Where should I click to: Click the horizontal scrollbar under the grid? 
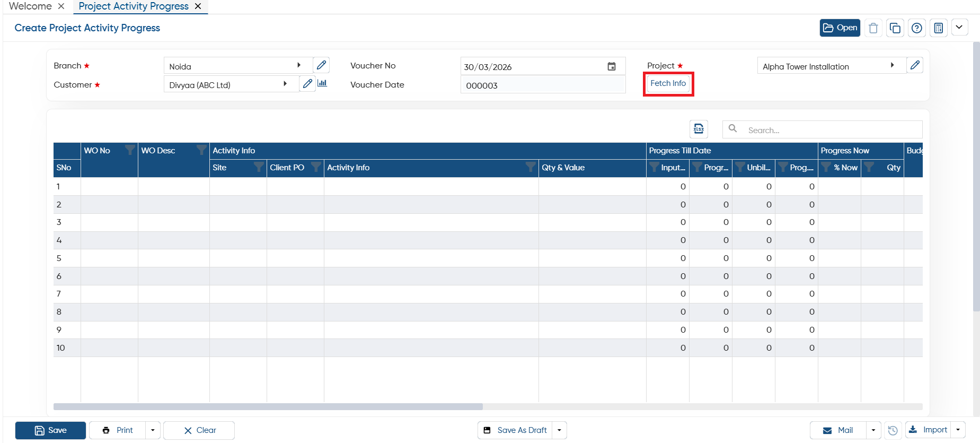point(268,407)
